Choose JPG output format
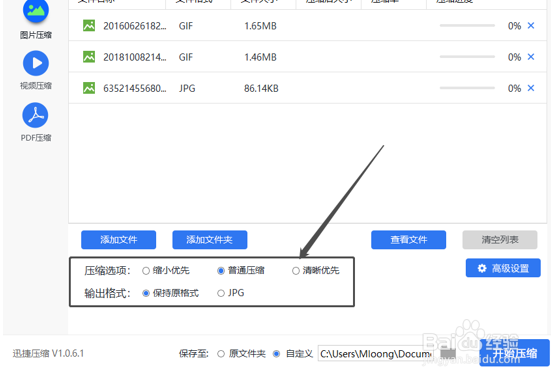 coord(221,293)
